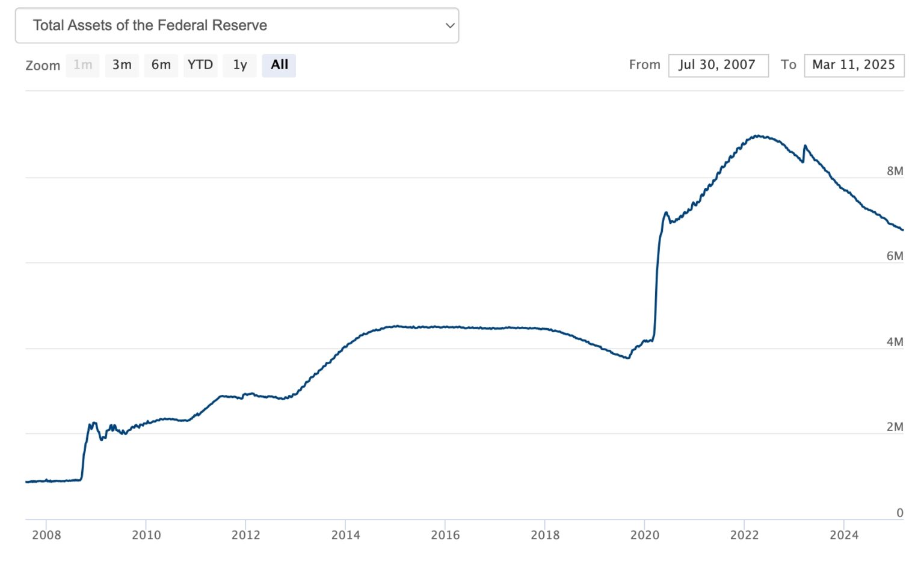Click the 2014 label on the x-axis
Viewport: 924px width, 561px height.
click(345, 535)
